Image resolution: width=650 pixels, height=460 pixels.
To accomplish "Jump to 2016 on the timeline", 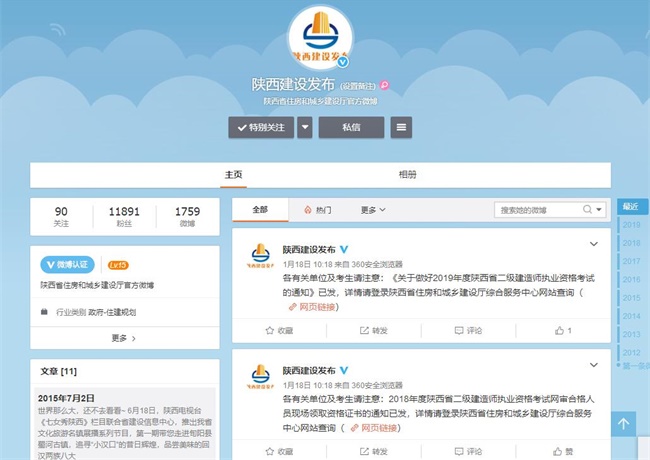I will coord(631,279).
